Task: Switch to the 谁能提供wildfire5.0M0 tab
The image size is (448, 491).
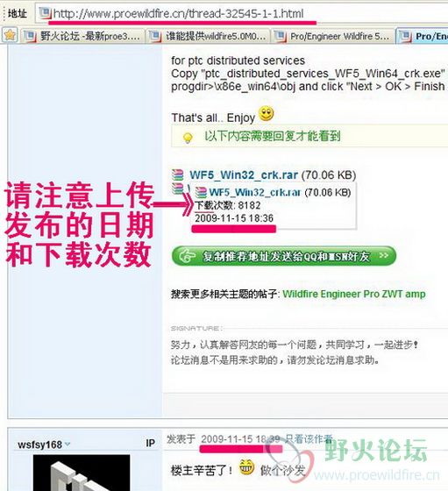Action: click(x=208, y=36)
